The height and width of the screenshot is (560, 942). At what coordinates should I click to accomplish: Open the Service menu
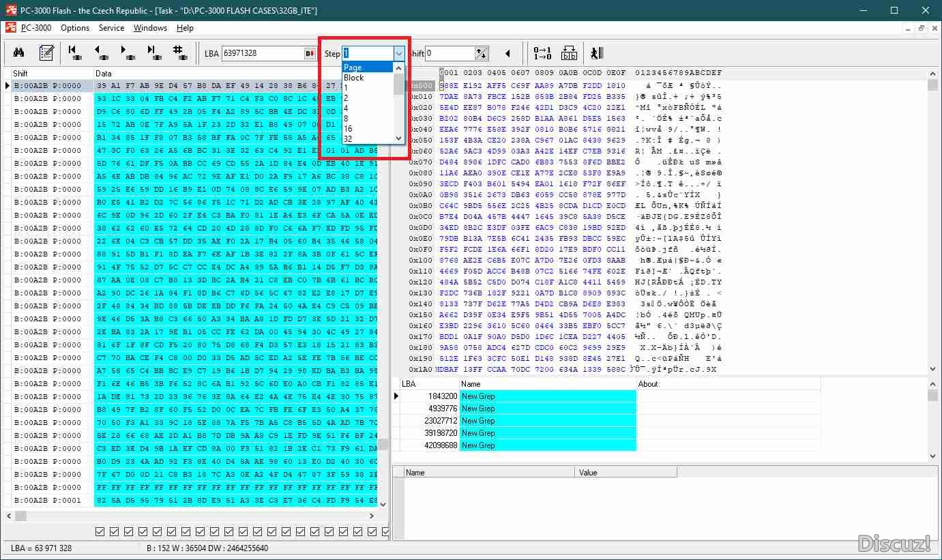(111, 28)
